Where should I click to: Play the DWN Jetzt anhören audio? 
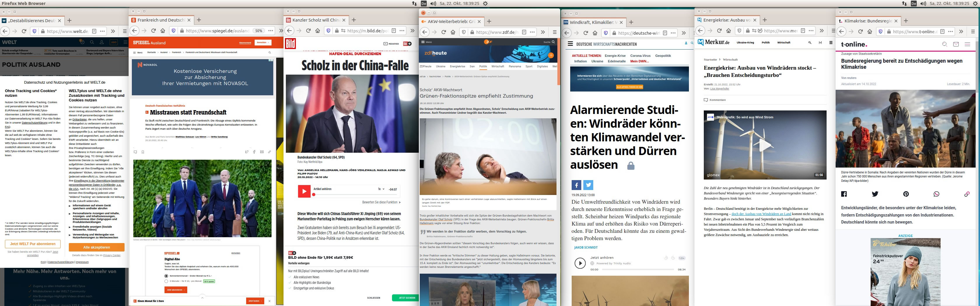(x=580, y=263)
